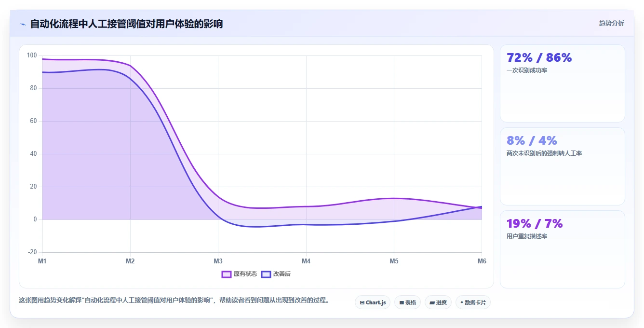Click the 一次识别成功率 label
This screenshot has height=328, width=644.
pyautogui.click(x=527, y=70)
